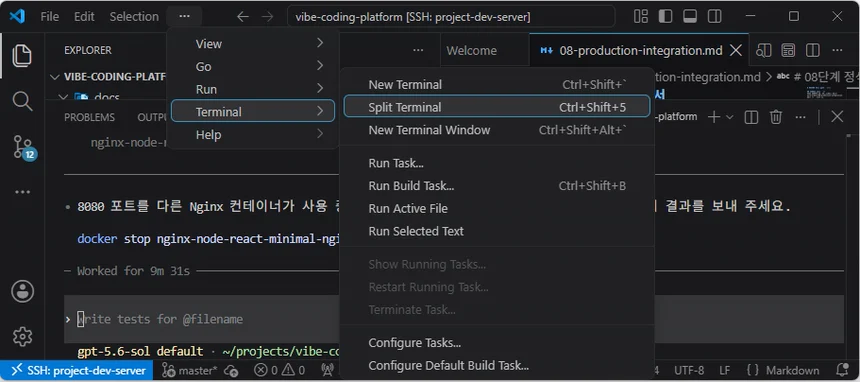Open the Edit menu

pos(84,16)
